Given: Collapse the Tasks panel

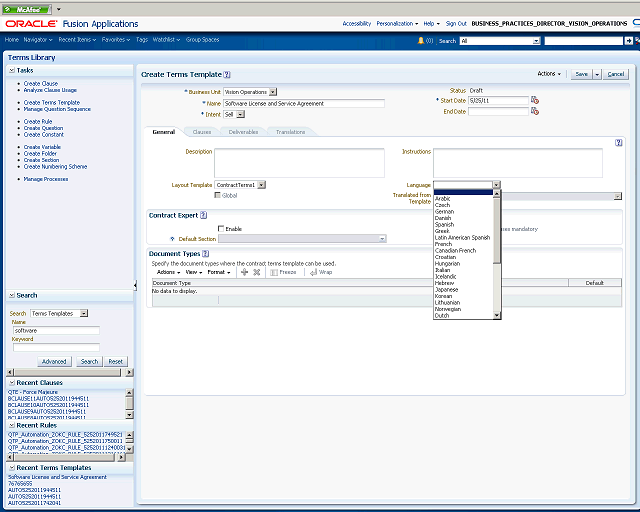Looking at the screenshot, I should tap(12, 70).
